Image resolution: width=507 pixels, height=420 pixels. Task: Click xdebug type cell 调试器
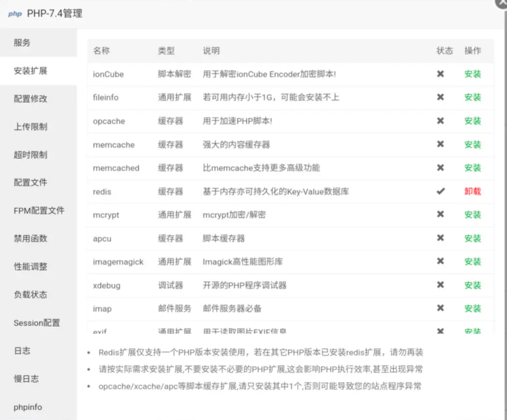pyautogui.click(x=171, y=285)
